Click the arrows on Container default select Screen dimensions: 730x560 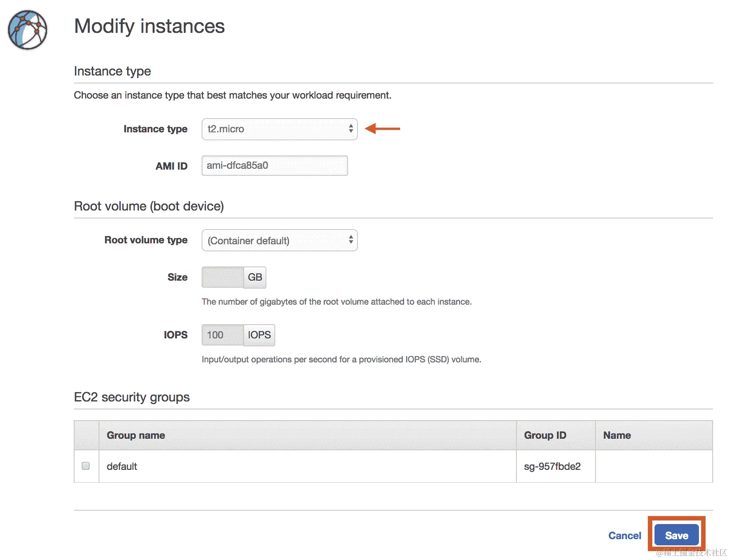[351, 240]
